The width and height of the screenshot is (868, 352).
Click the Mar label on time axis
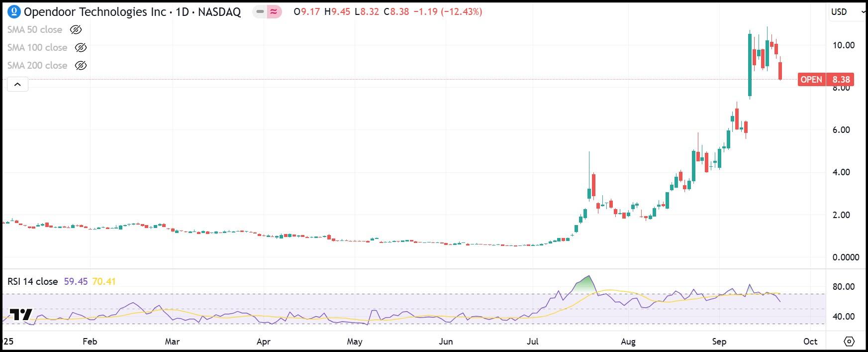pyautogui.click(x=172, y=342)
